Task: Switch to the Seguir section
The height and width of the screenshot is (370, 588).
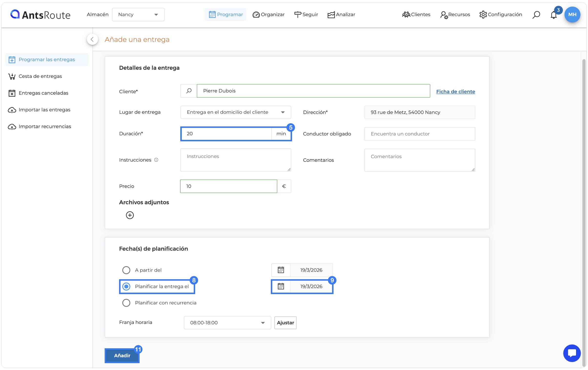Action: (x=306, y=14)
